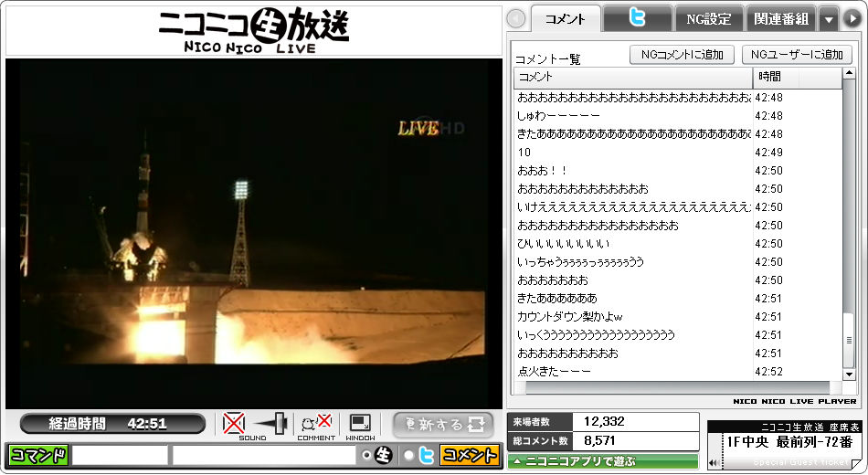Image resolution: width=868 pixels, height=475 pixels.
Task: Open the NG設定 tab
Action: [x=709, y=19]
